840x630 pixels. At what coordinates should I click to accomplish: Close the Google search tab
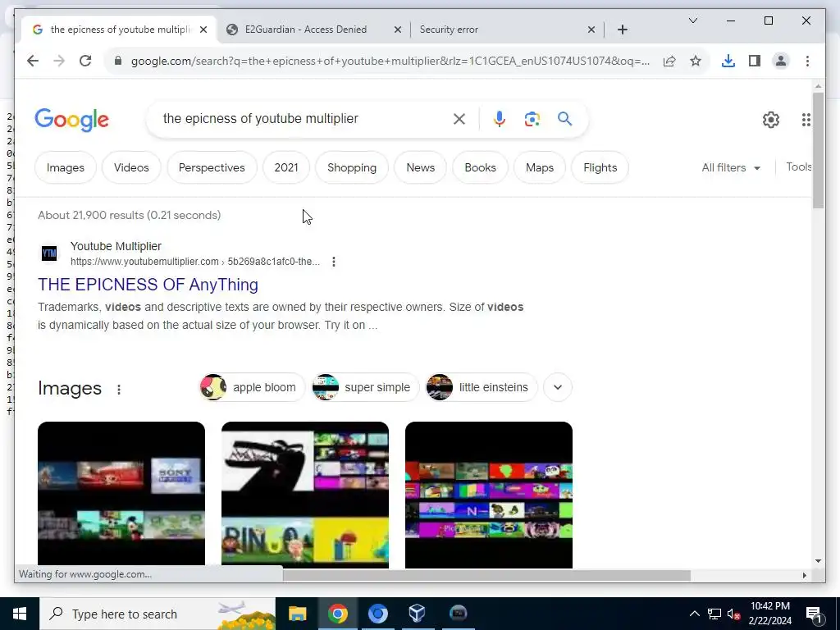[x=203, y=30]
